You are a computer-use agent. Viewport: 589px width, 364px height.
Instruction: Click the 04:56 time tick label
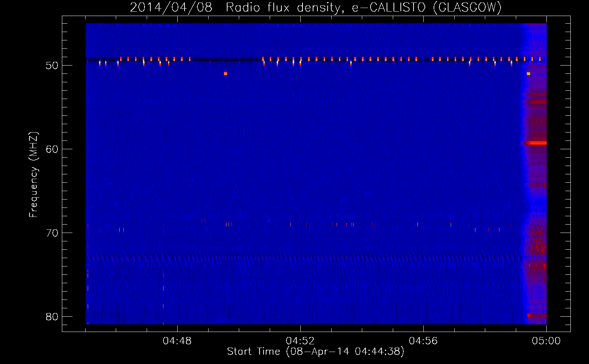(423, 341)
